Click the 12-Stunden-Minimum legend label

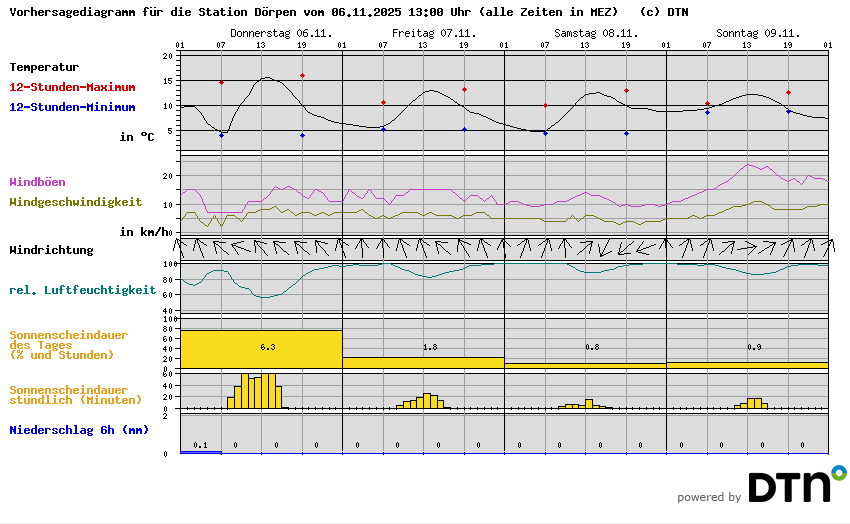pos(74,107)
